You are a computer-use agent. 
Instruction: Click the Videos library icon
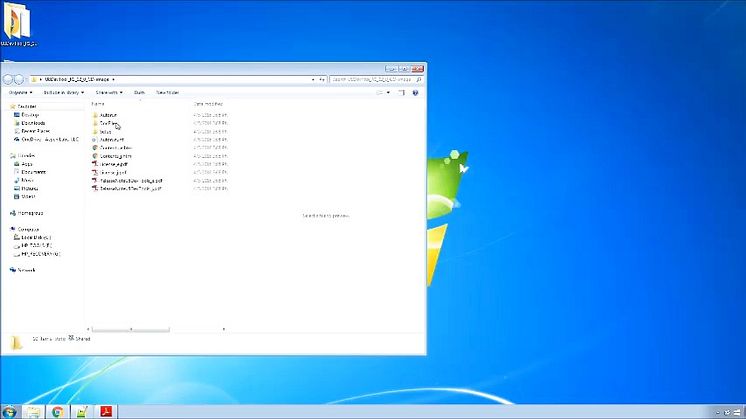17,196
